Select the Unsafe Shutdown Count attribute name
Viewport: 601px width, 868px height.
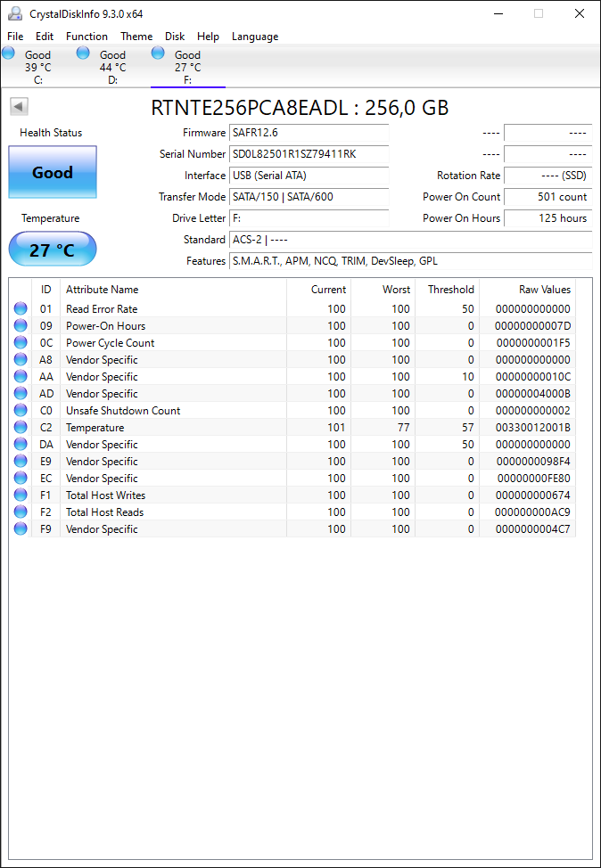pyautogui.click(x=123, y=410)
